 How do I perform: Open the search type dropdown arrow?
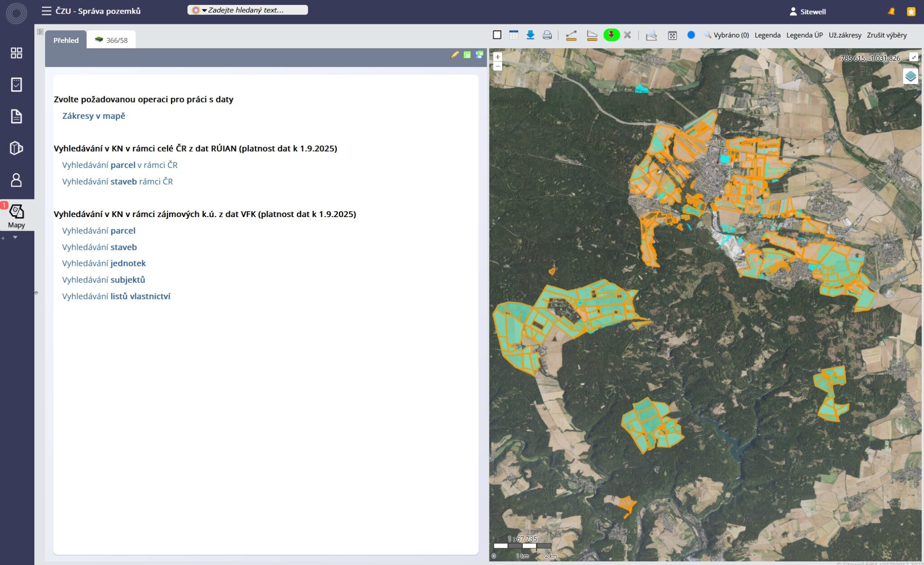coord(204,10)
